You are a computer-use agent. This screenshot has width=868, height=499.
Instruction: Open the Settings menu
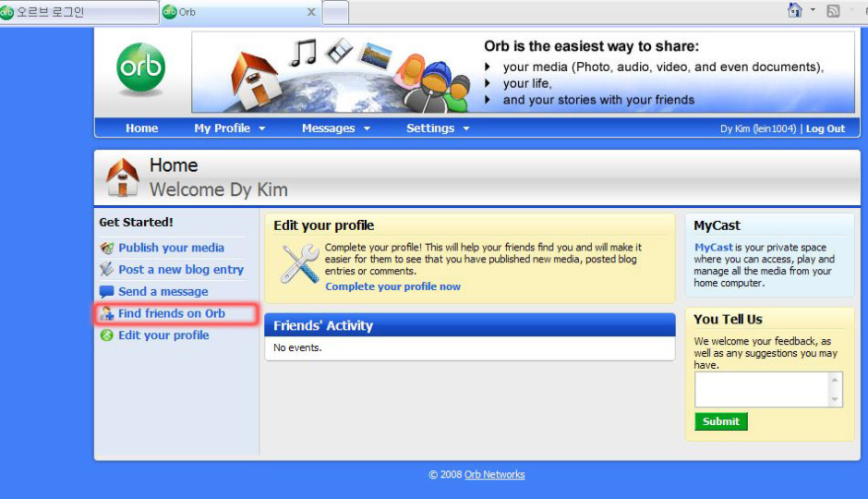[x=430, y=128]
